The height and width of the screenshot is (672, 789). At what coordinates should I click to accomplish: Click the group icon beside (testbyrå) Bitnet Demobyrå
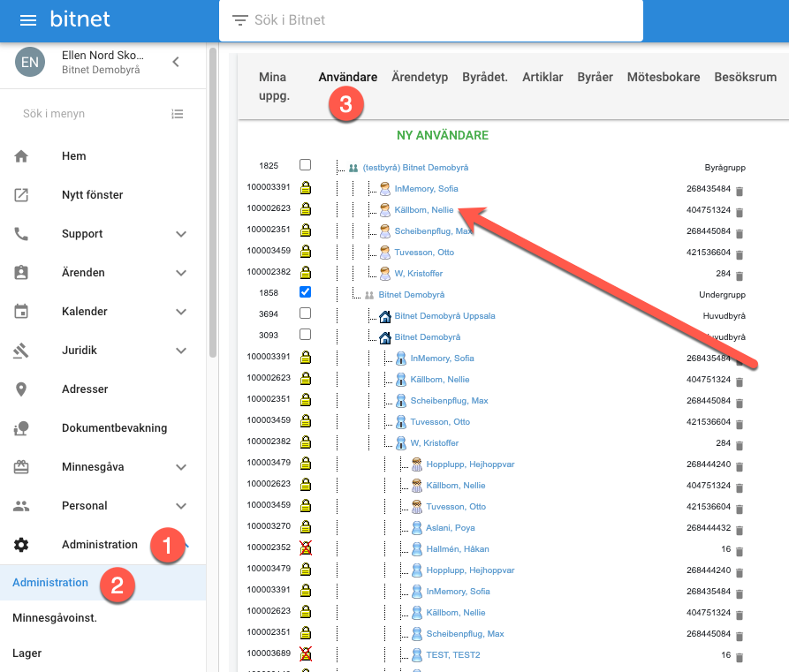[x=353, y=168]
